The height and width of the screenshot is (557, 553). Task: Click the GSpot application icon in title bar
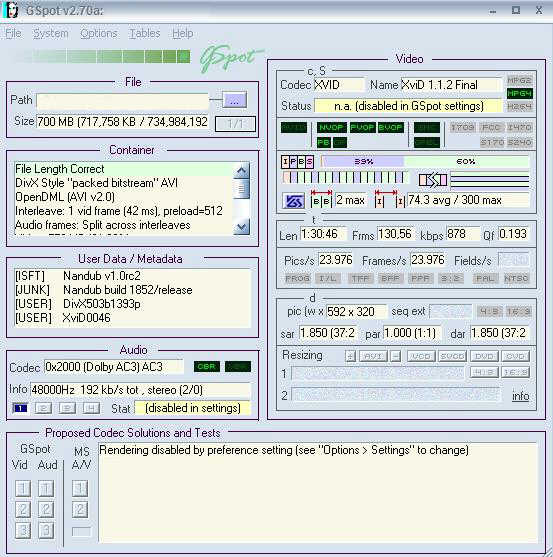[x=10, y=10]
